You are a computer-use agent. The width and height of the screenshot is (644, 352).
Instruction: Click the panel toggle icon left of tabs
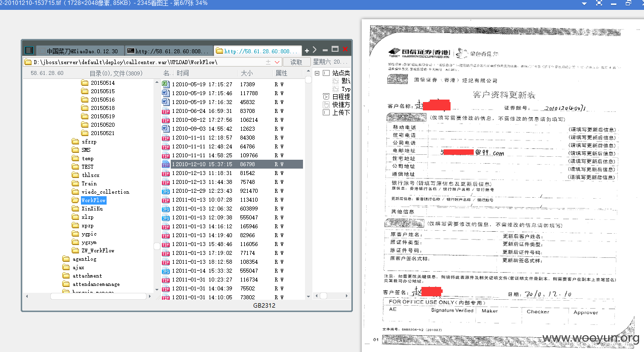[29, 50]
